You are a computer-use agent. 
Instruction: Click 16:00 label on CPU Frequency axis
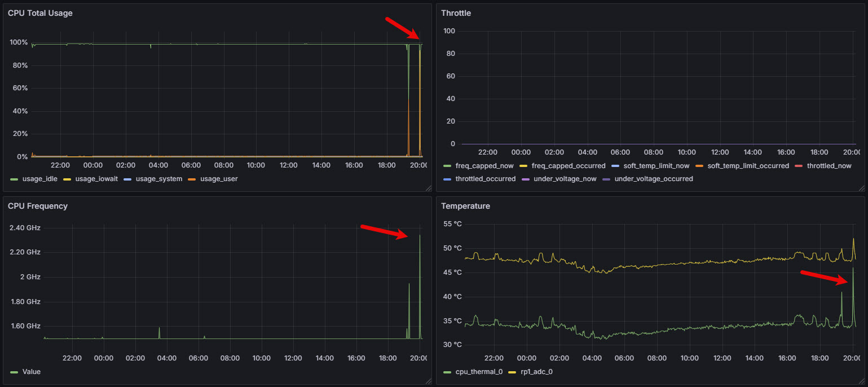[356, 358]
